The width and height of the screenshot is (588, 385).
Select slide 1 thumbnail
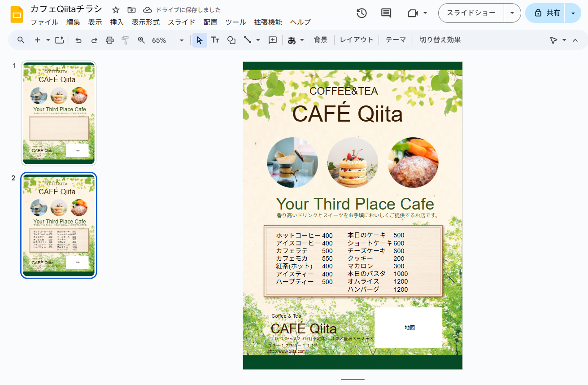(59, 113)
